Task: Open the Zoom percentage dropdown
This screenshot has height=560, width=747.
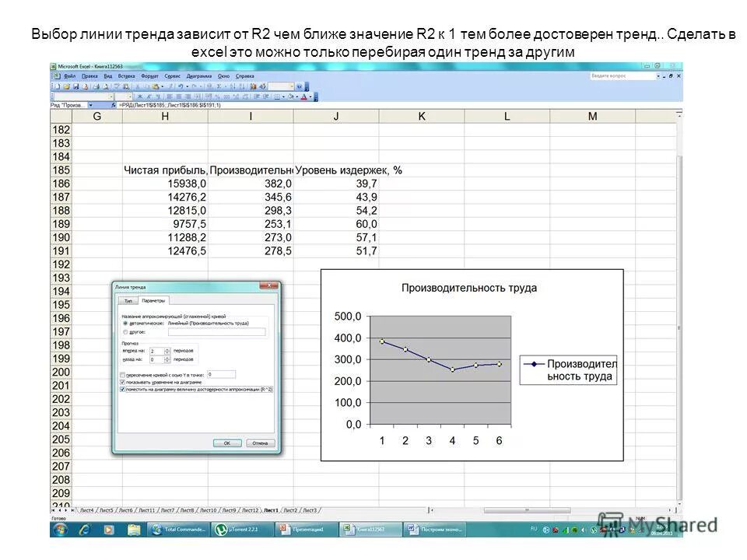Action: tap(293, 86)
